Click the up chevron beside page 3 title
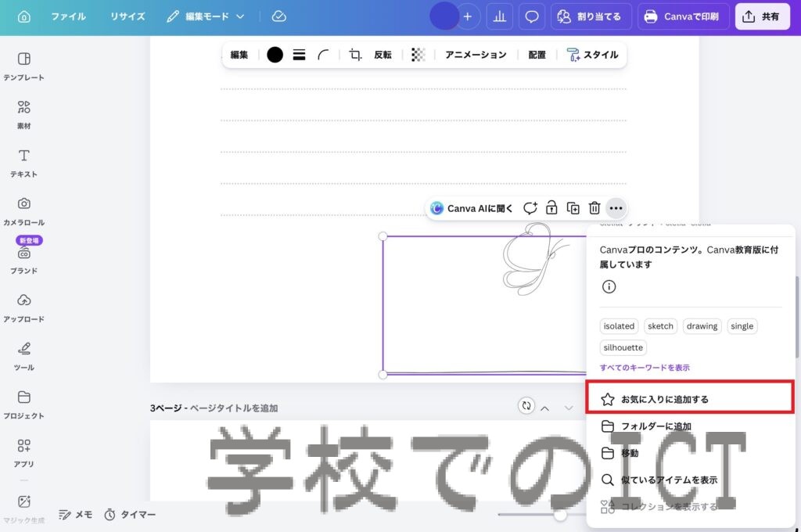Screen dimensions: 801x532 click(545, 408)
